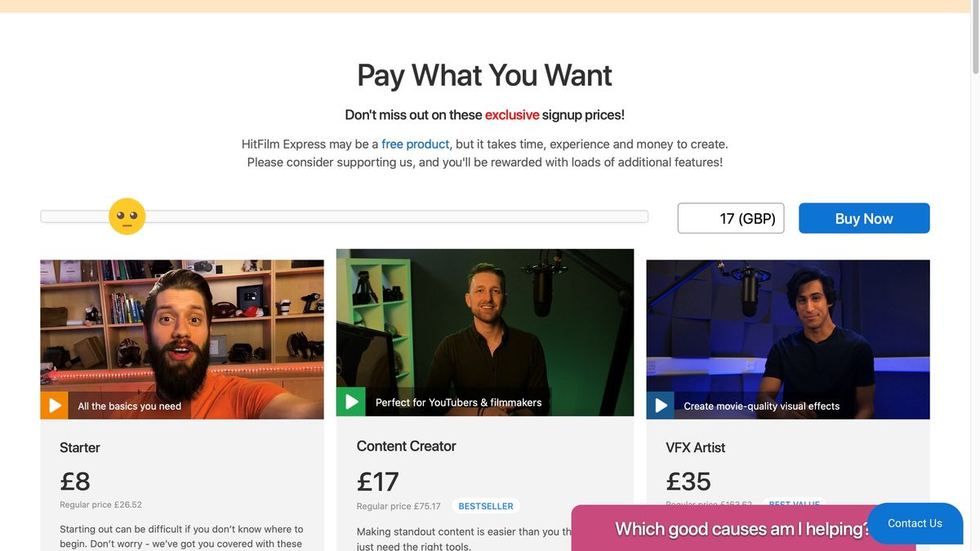Click the emoji face slider handle
This screenshot has height=551, width=980.
pos(127,216)
